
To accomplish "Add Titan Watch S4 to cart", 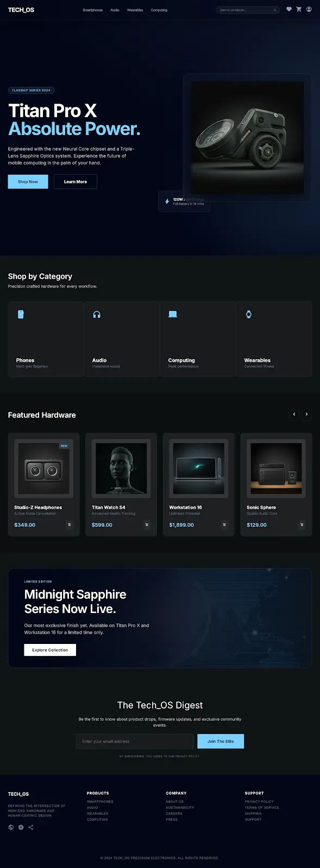I will (x=147, y=525).
